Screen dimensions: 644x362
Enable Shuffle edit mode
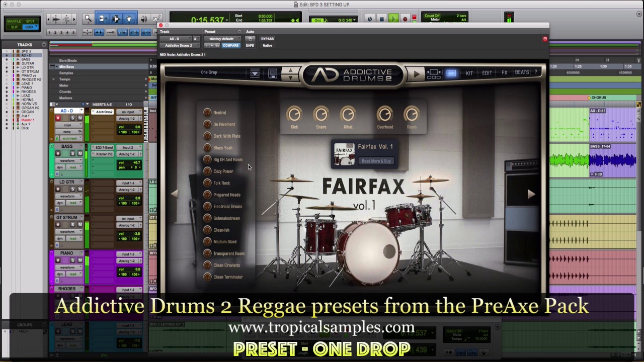[x=14, y=21]
